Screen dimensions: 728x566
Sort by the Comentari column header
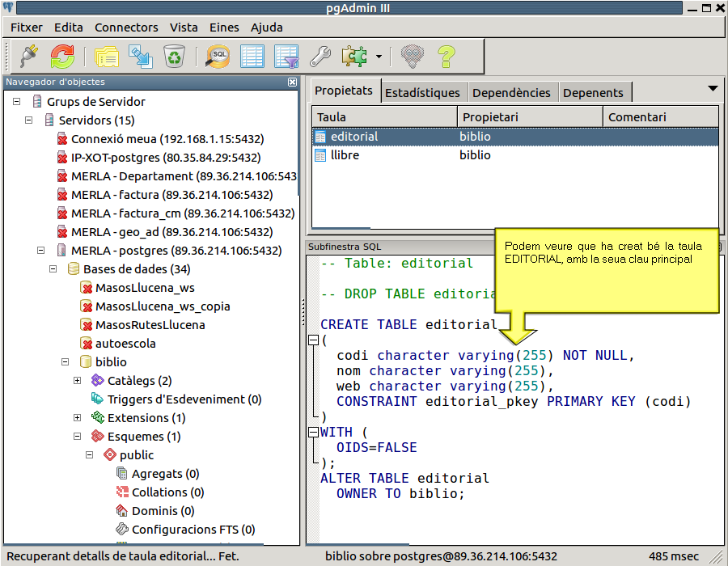tap(660, 117)
